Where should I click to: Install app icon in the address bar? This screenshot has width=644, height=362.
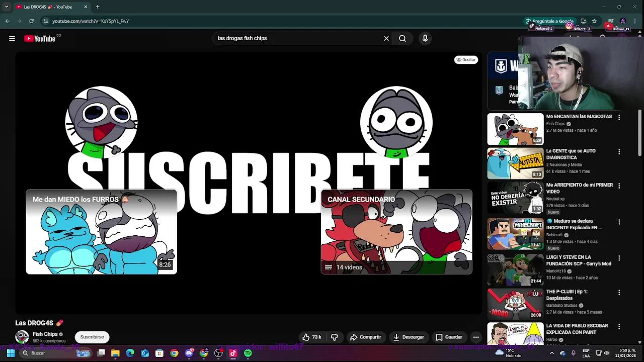point(583,21)
